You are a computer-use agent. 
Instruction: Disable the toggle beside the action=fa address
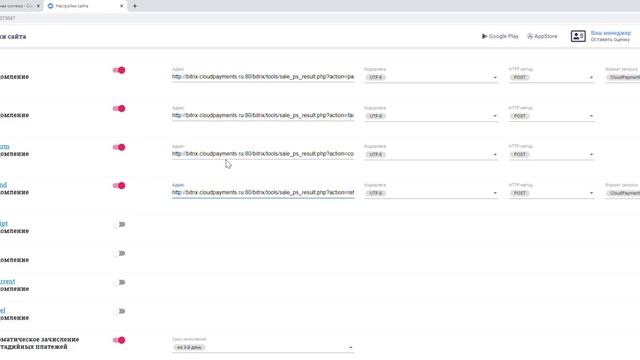tap(119, 109)
